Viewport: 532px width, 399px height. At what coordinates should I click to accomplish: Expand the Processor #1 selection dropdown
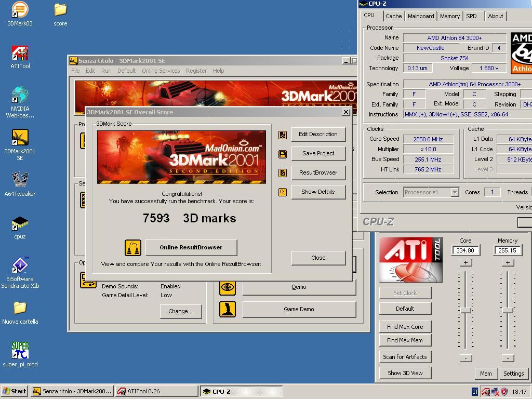tap(455, 192)
